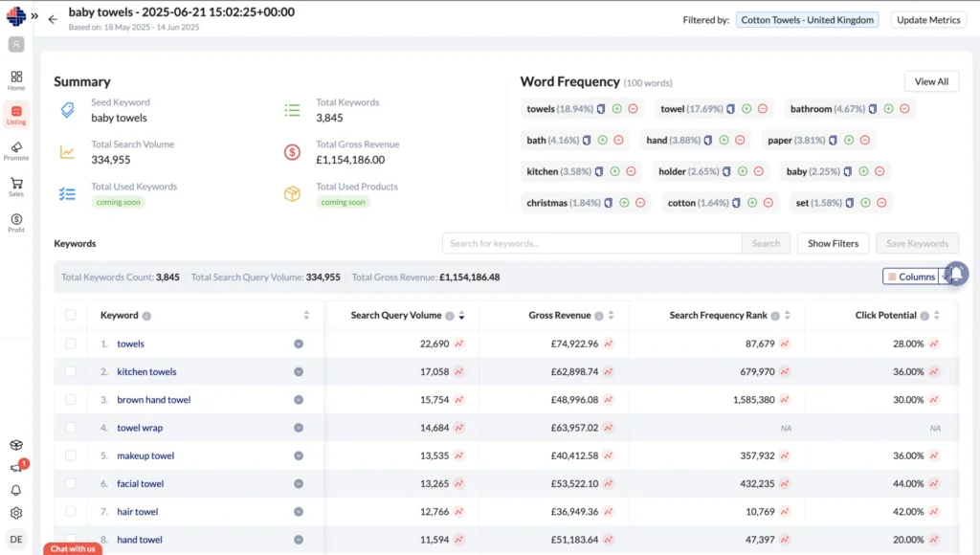Viewport: 980px width, 555px height.
Task: Open the Columns dropdown
Action: point(911,277)
